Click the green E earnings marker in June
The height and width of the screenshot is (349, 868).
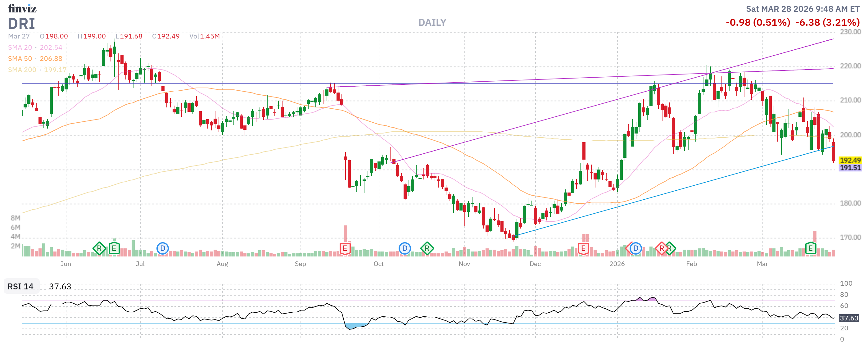(x=114, y=249)
